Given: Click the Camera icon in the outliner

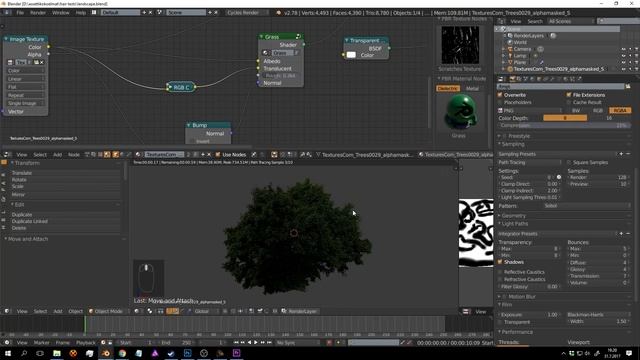Looking at the screenshot, I should [x=510, y=49].
